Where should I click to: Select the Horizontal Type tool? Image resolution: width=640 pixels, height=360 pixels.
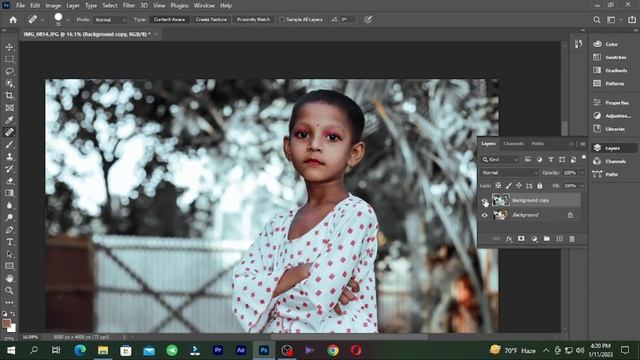coord(9,242)
